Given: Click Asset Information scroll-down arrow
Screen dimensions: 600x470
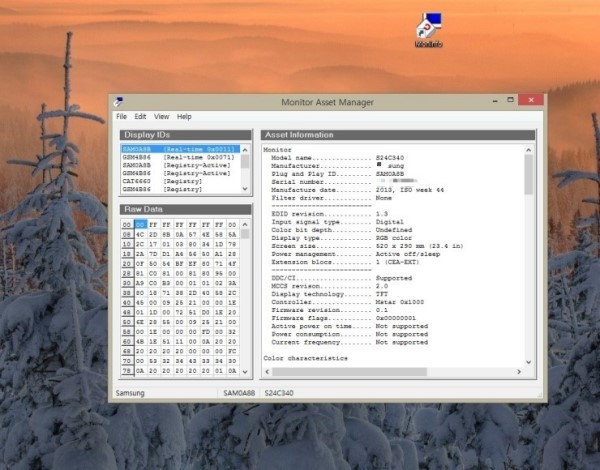Looking at the screenshot, I should point(528,362).
